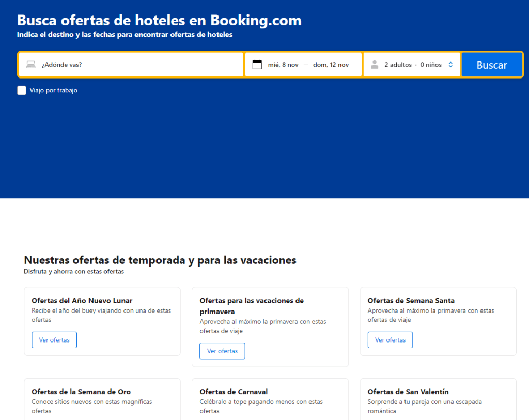Open the '2 adultos · 0 niños' selector
The width and height of the screenshot is (529, 420).
click(412, 65)
